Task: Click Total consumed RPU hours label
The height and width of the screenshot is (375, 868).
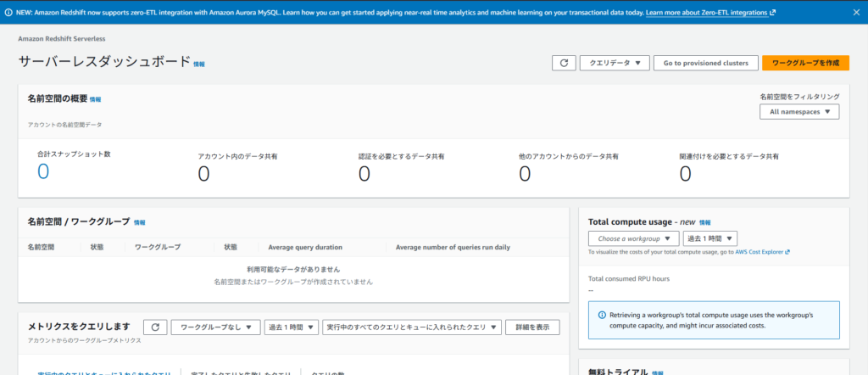Action: pos(629,278)
